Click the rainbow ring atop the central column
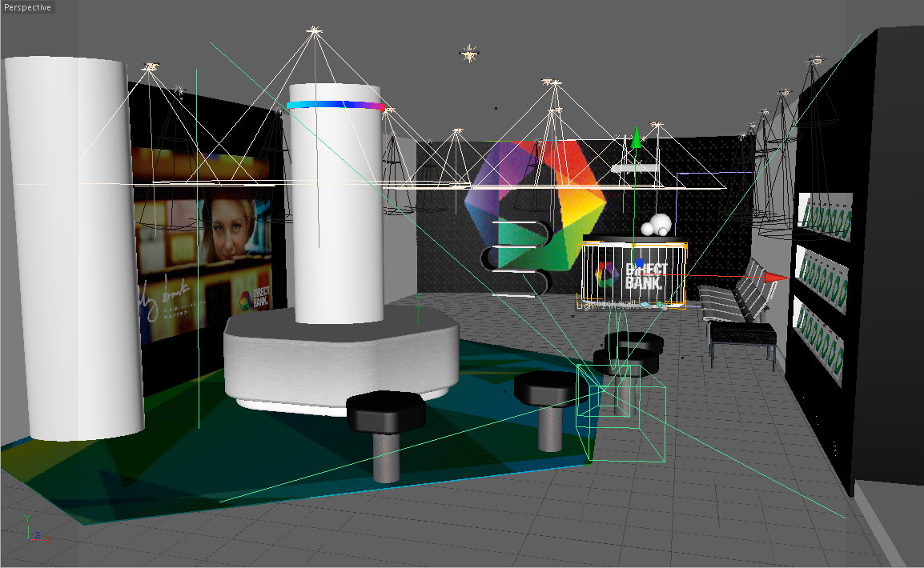The height and width of the screenshot is (568, 924). pos(335,106)
